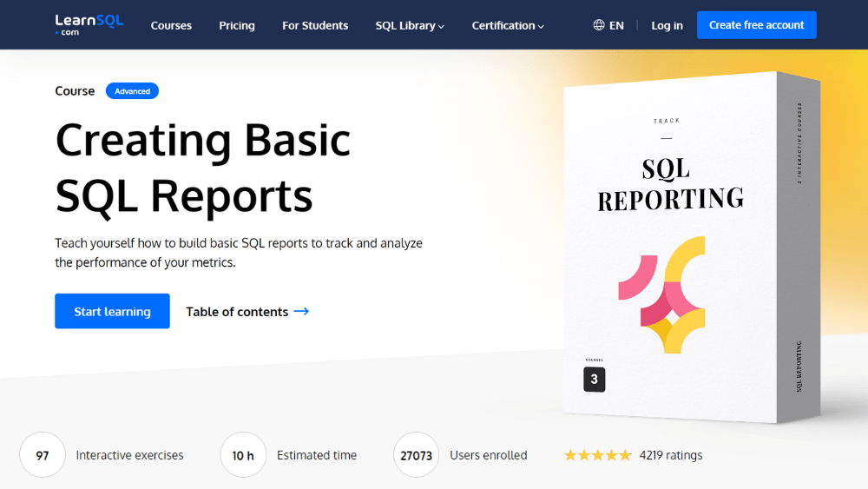Open the For Students page
Image resolution: width=868 pixels, height=489 pixels.
(315, 25)
